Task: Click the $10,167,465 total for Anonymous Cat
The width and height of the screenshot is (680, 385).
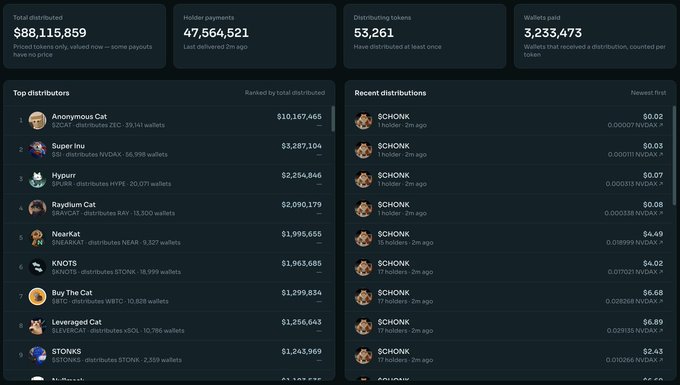Action: click(x=299, y=117)
